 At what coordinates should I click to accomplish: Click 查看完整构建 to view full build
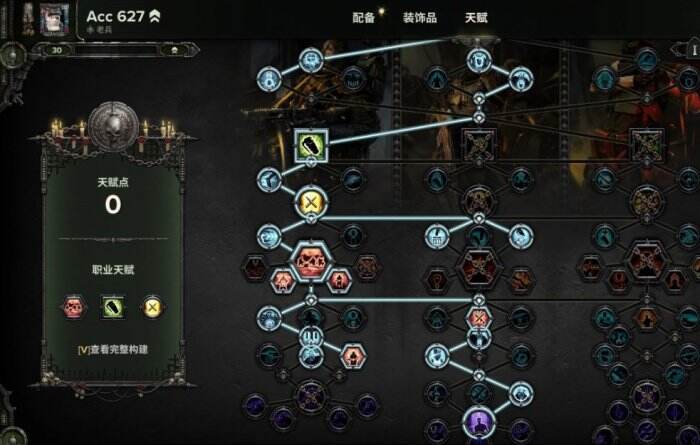[x=113, y=349]
